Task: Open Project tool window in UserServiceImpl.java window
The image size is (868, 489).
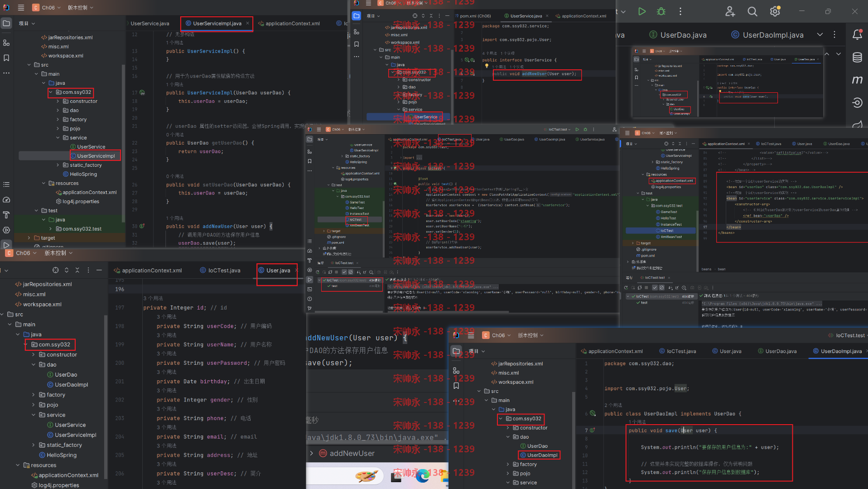Action: point(6,24)
